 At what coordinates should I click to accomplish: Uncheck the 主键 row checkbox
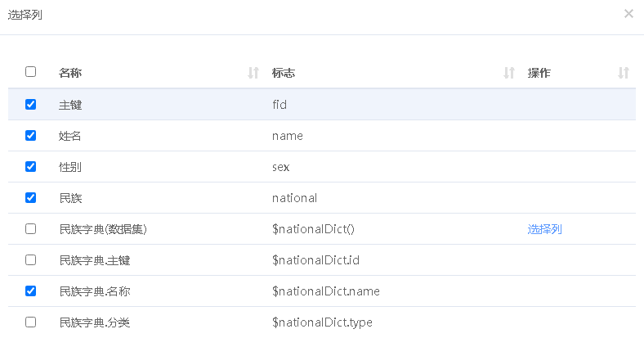coord(31,105)
